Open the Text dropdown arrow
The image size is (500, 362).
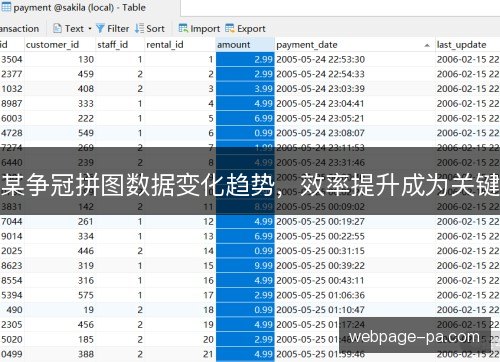click(90, 29)
